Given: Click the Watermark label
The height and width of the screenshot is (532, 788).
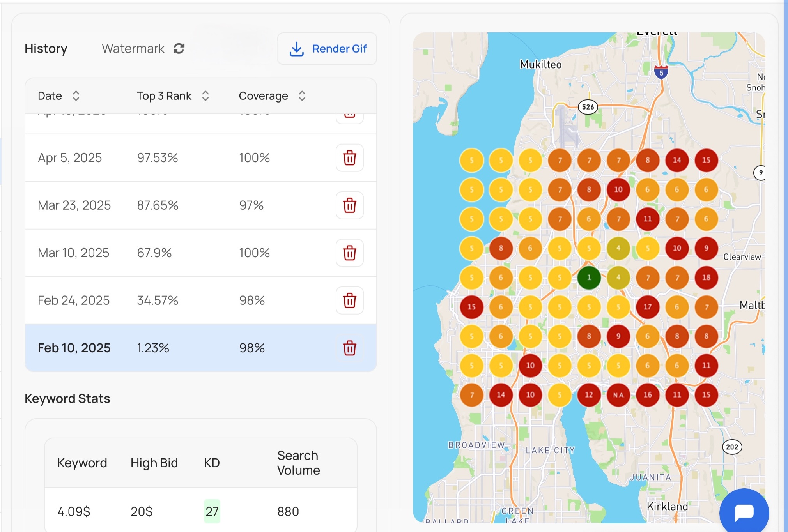Looking at the screenshot, I should click(x=133, y=49).
